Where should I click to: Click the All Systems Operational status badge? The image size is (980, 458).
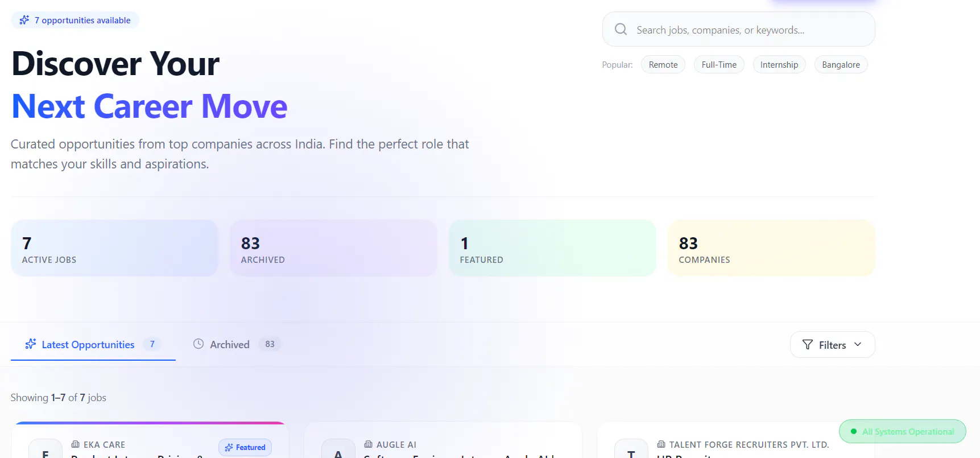[903, 431]
